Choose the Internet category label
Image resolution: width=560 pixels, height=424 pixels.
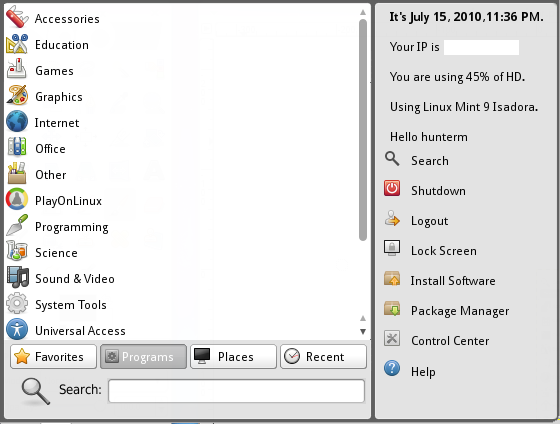pos(57,123)
